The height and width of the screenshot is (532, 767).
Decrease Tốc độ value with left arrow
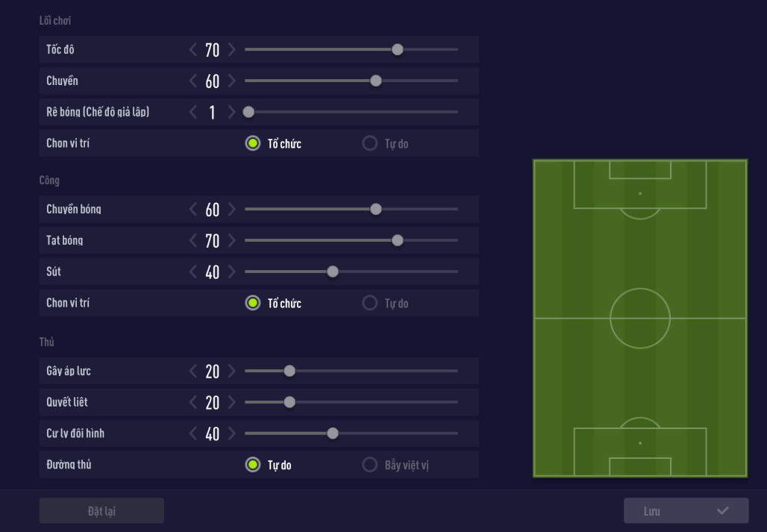(x=193, y=49)
